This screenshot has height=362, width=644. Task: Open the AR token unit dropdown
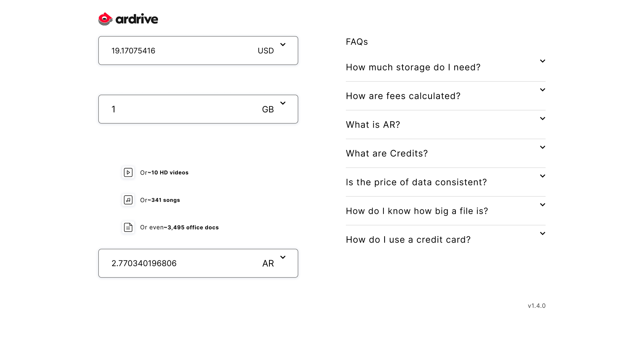pyautogui.click(x=283, y=258)
